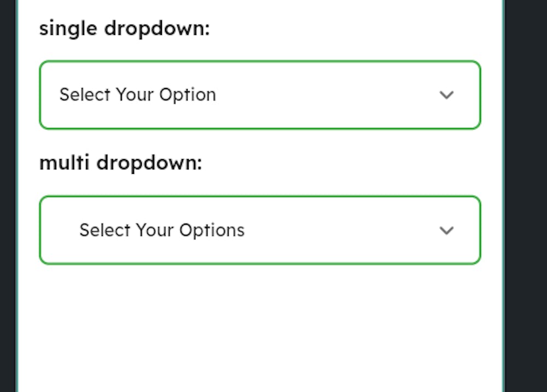Click the Select Your Option placeholder text

(x=137, y=95)
